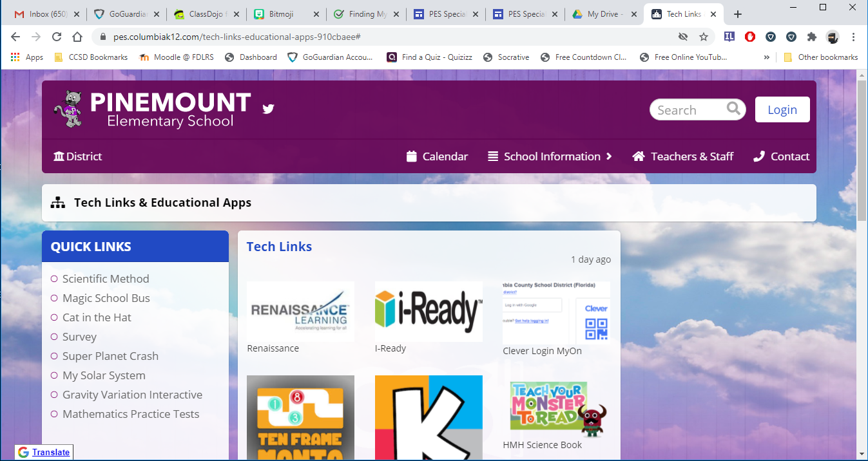Open Teachers & Staff menu item
The height and width of the screenshot is (461, 868).
click(683, 156)
